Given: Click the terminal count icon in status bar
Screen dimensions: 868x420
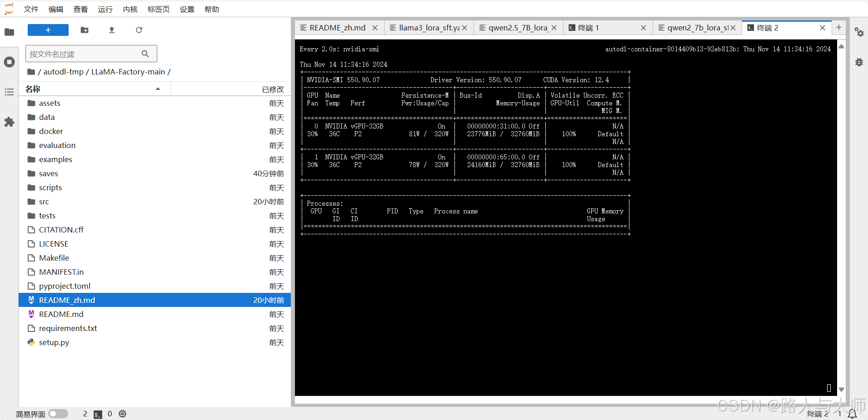Looking at the screenshot, I should 98,414.
